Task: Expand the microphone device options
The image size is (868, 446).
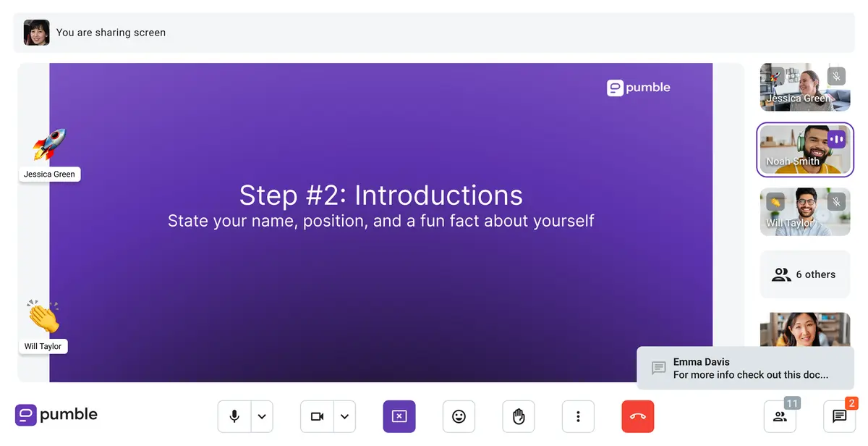Action: click(x=262, y=416)
